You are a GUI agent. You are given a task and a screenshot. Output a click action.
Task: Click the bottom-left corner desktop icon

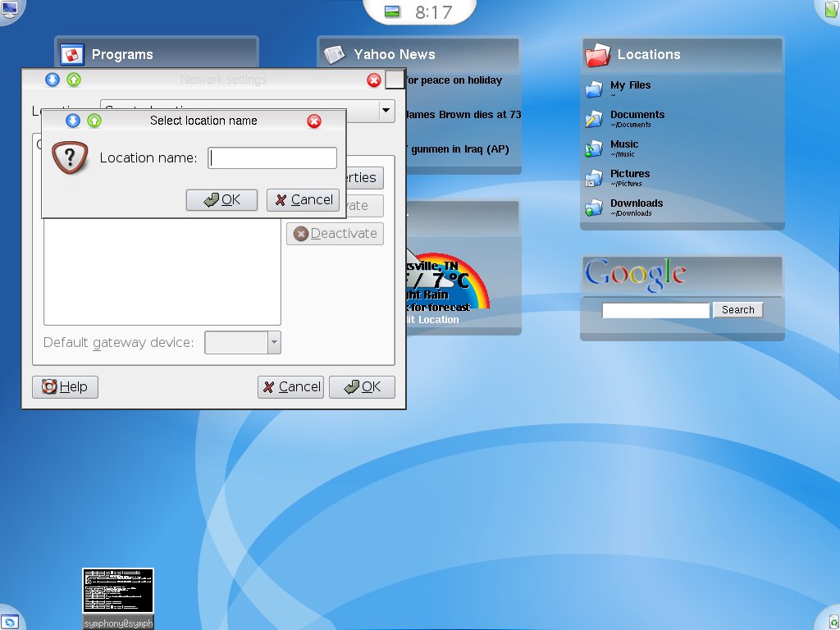10,622
